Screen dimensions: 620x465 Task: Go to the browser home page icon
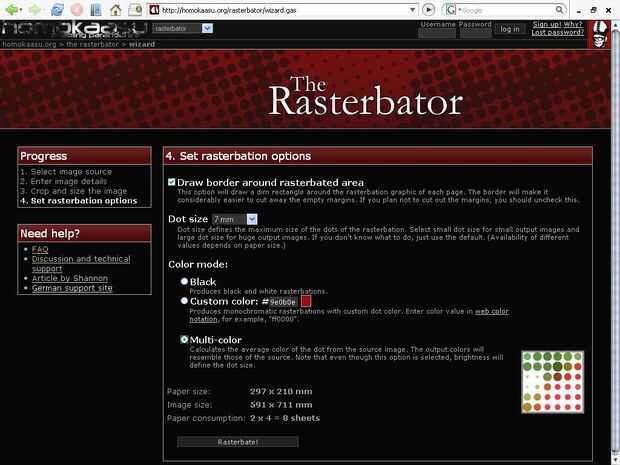pos(115,10)
